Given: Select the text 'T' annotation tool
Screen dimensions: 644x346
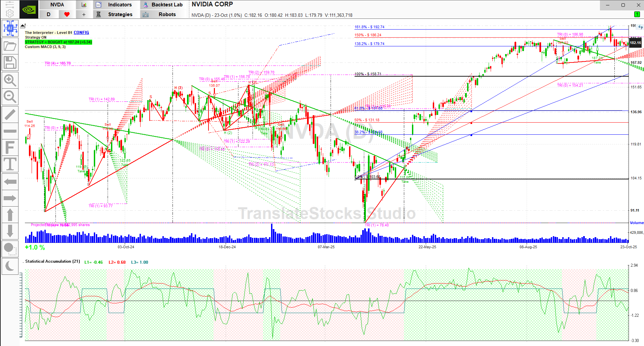Looking at the screenshot, I should click(10, 164).
